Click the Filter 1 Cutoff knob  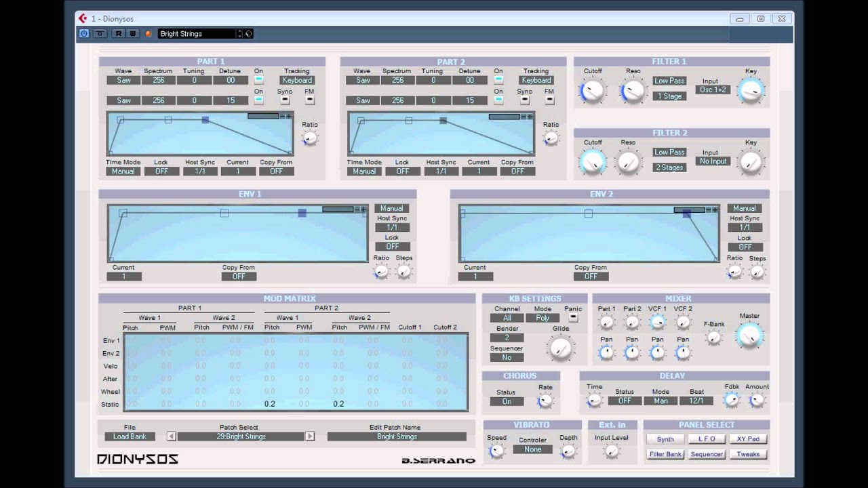point(593,90)
